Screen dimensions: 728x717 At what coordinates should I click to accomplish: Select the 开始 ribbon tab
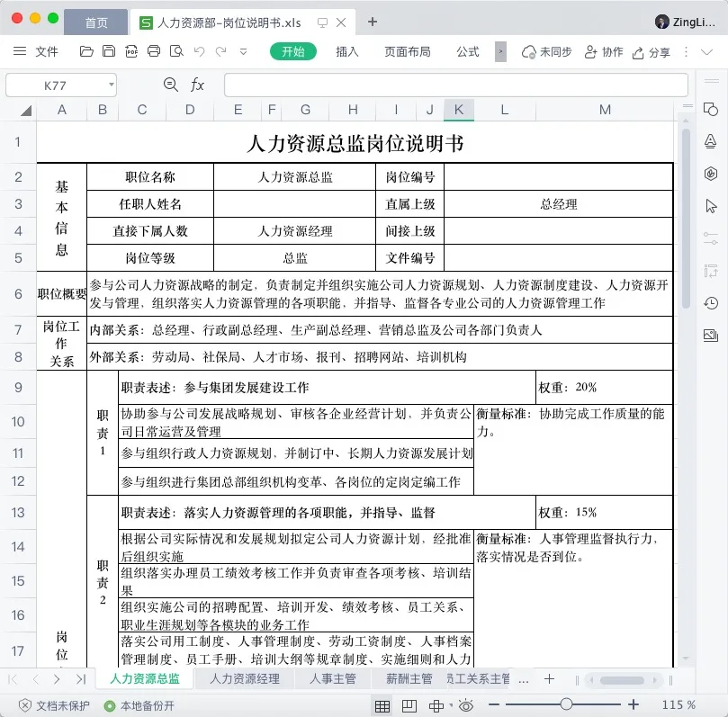pyautogui.click(x=293, y=51)
